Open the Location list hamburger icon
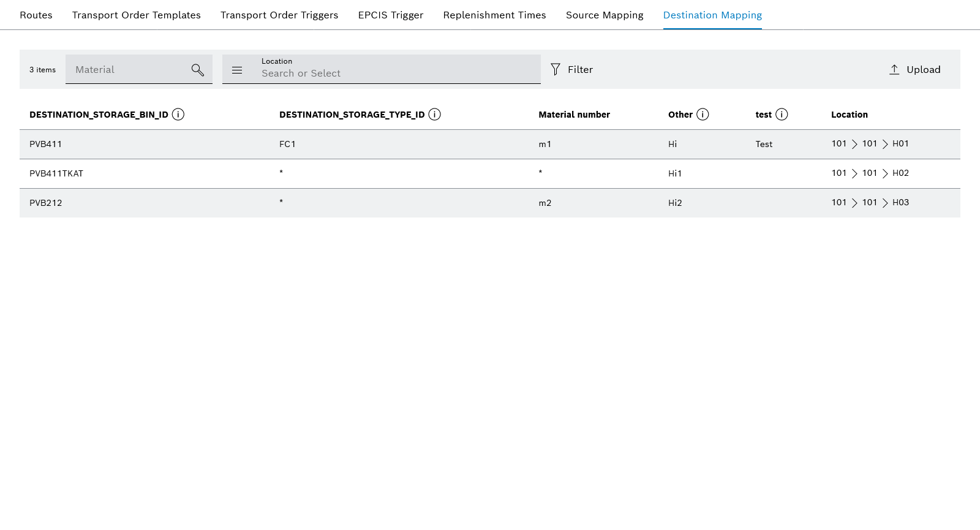The height and width of the screenshot is (530, 980). coord(237,70)
